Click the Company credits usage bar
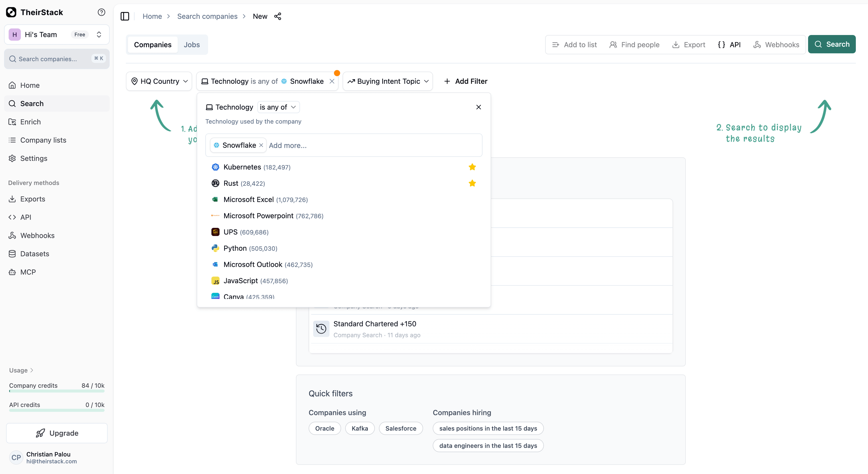 click(x=57, y=391)
